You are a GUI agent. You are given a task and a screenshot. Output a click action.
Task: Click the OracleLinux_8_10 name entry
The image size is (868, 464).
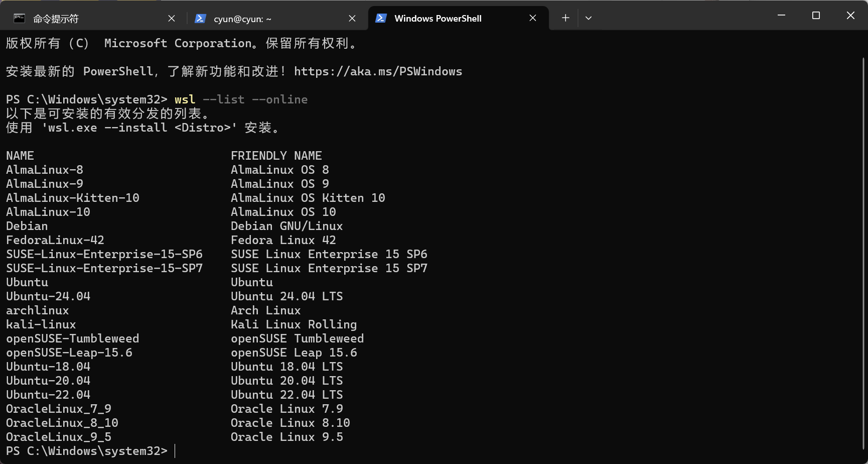click(62, 423)
